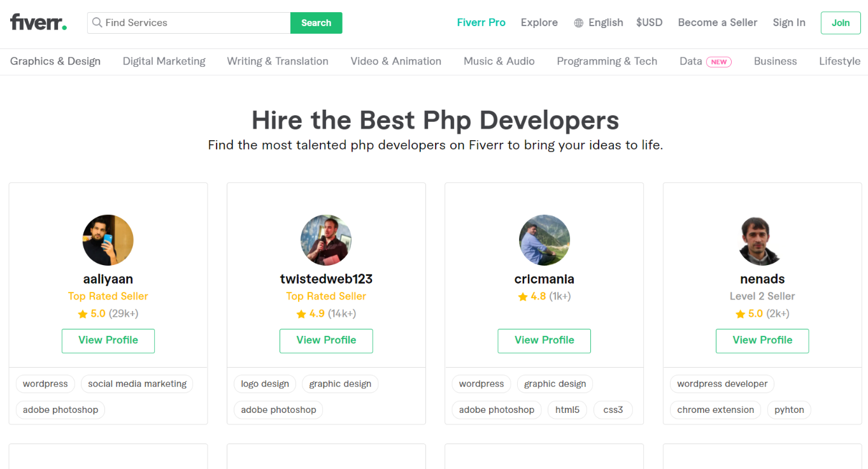This screenshot has height=469, width=868.
Task: Select the html5 tag
Action: tap(567, 410)
